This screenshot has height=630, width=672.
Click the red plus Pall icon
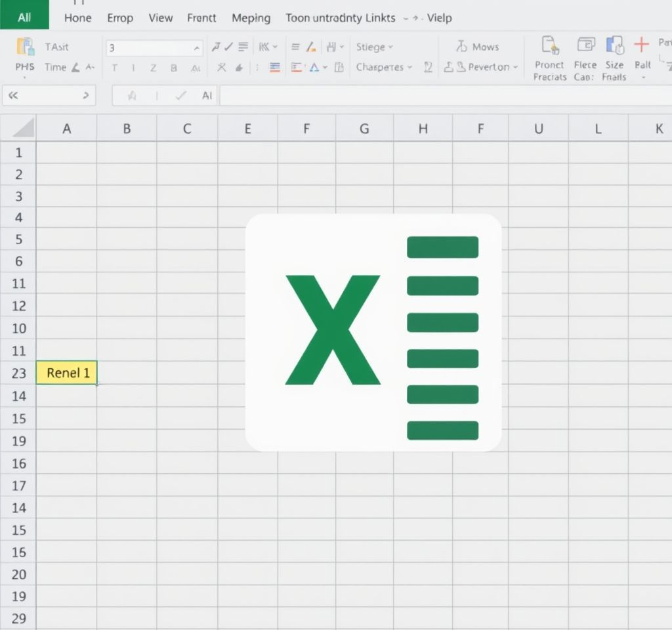642,44
